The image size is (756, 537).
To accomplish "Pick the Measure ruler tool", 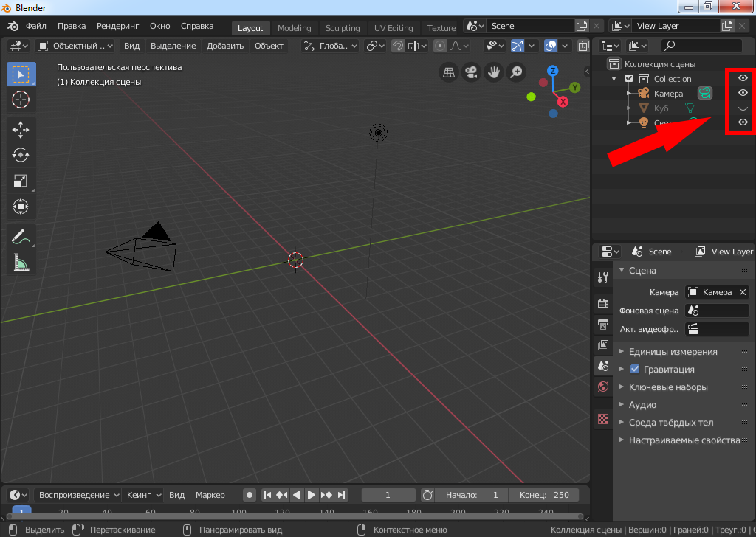I will (21, 262).
